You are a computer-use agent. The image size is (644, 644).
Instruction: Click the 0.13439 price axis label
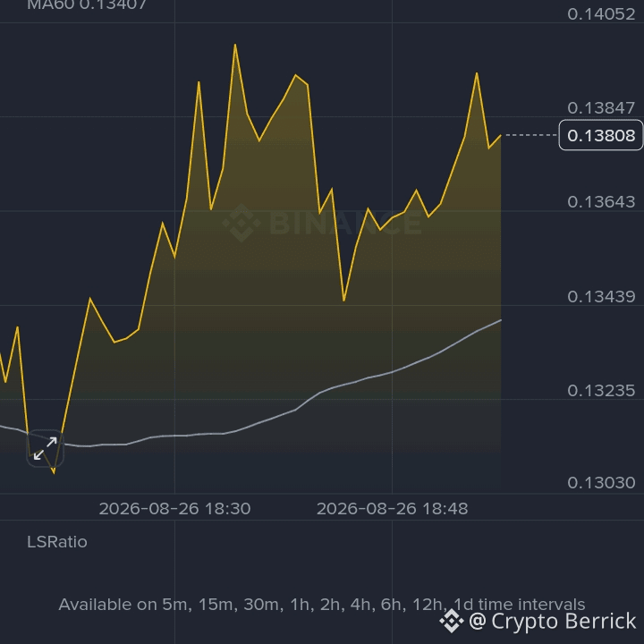pyautogui.click(x=601, y=297)
